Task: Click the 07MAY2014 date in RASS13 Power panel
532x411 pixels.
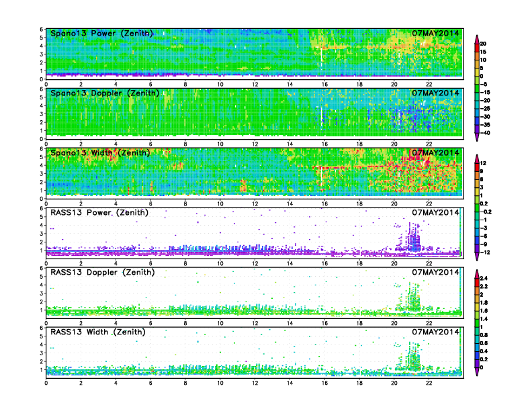Action: 435,212
